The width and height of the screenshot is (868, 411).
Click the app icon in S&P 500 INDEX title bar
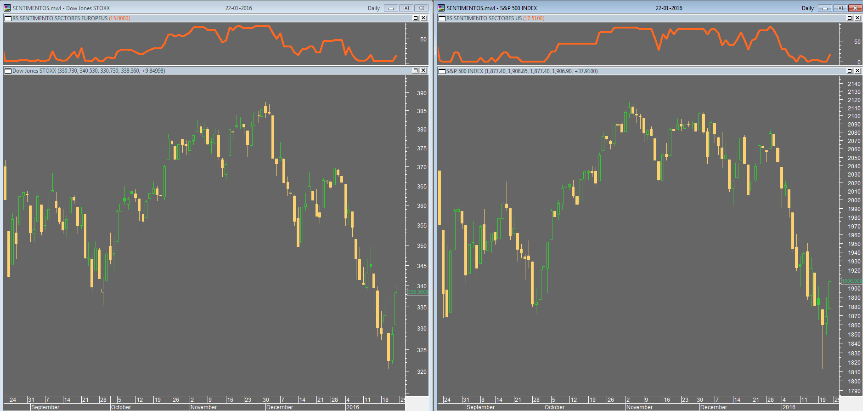[x=441, y=8]
